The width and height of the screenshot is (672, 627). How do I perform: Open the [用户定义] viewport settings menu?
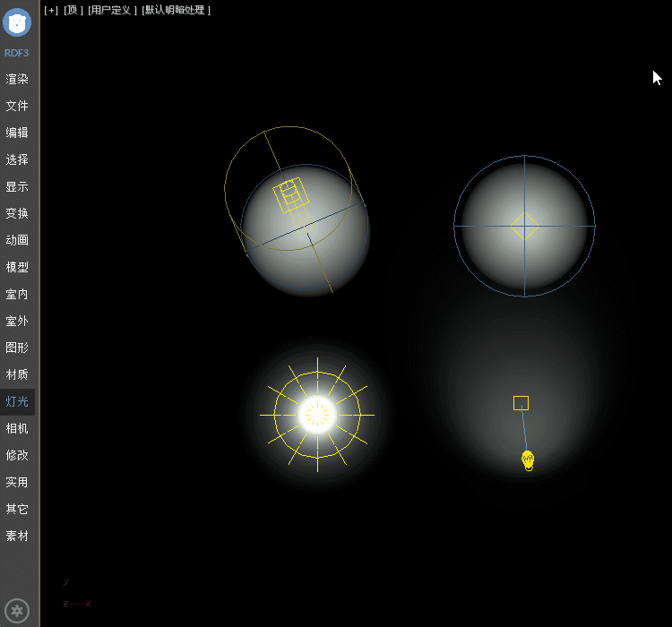click(x=113, y=10)
